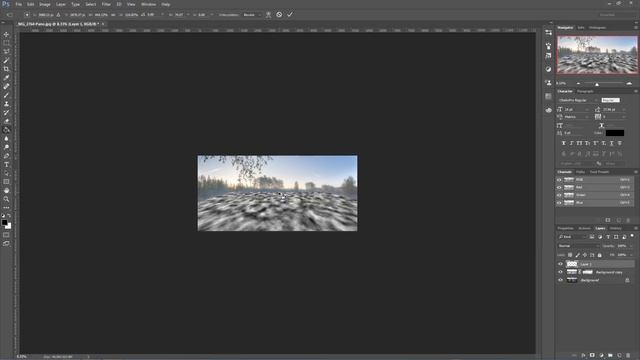Click the Navigator preview thumbnail
This screenshot has width=640, height=360.
point(597,55)
